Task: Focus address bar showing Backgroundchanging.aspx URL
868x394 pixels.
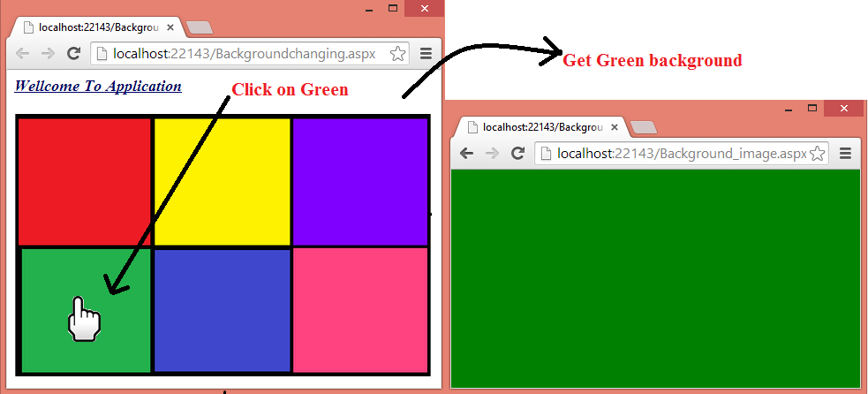Action: (250, 54)
